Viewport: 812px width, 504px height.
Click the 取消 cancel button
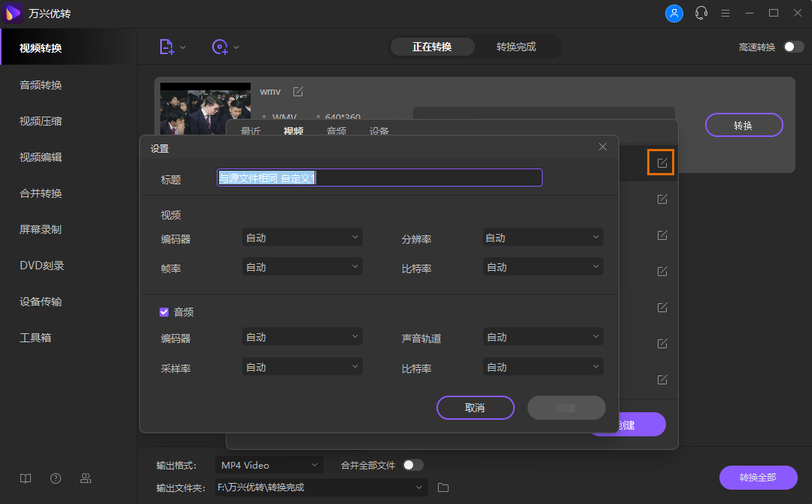pos(475,408)
